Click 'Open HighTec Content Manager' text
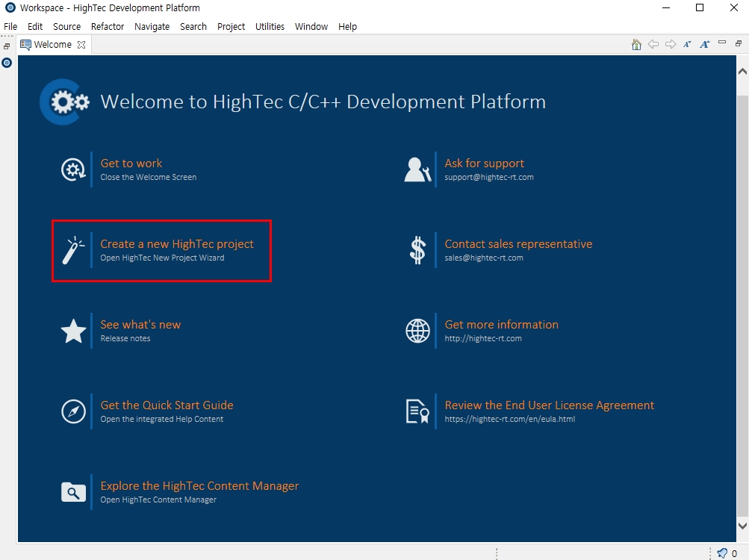The height and width of the screenshot is (560, 749). (158, 500)
